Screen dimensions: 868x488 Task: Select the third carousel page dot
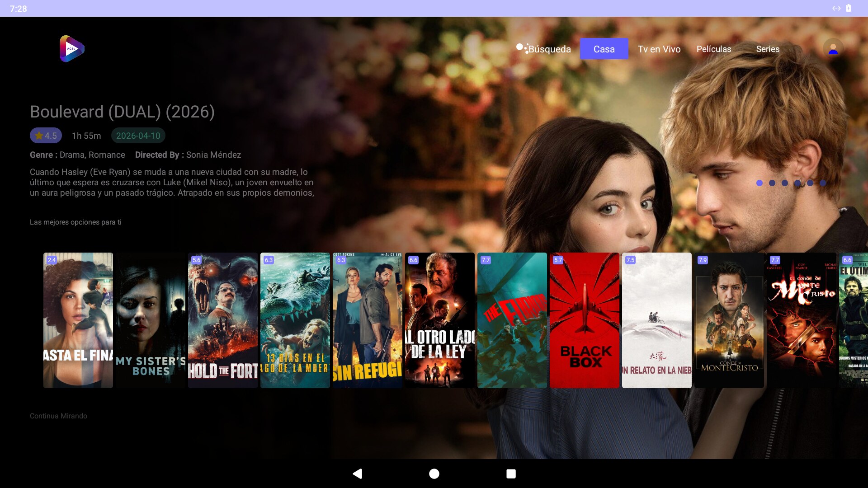click(x=785, y=183)
